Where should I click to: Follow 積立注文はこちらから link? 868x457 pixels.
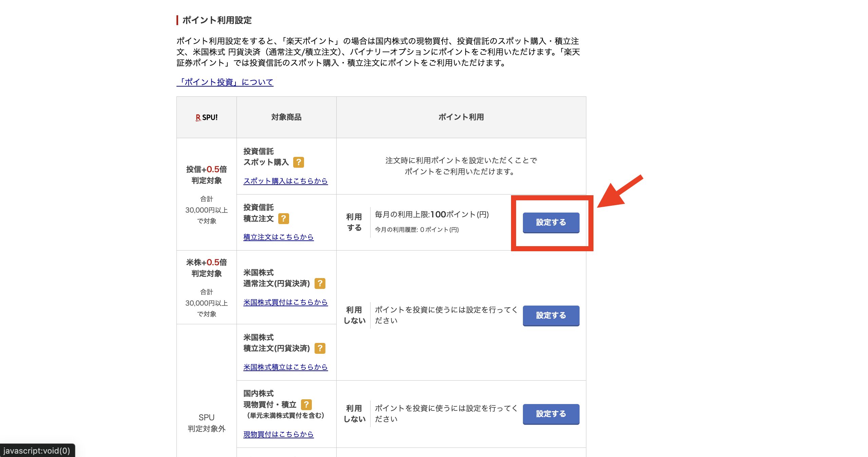(x=278, y=237)
